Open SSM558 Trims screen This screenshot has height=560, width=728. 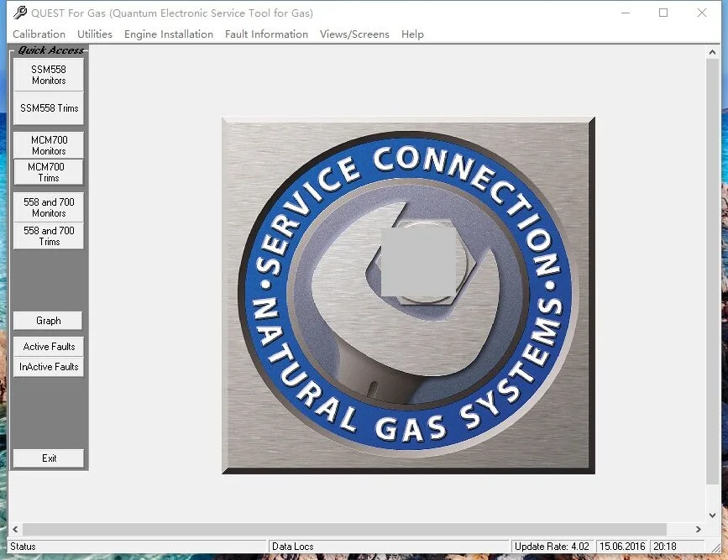(49, 108)
